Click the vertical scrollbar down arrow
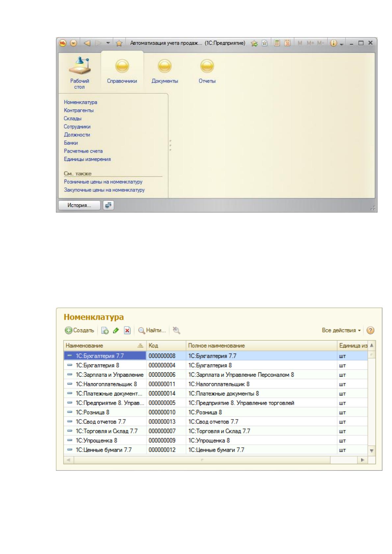Viewport: 392px width, 554px height. click(x=372, y=451)
